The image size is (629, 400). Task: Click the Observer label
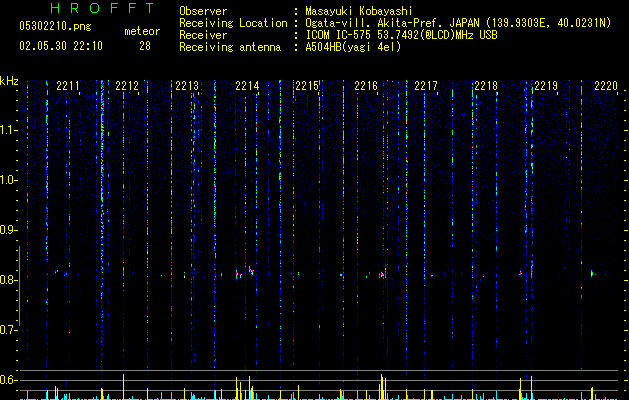coord(203,11)
